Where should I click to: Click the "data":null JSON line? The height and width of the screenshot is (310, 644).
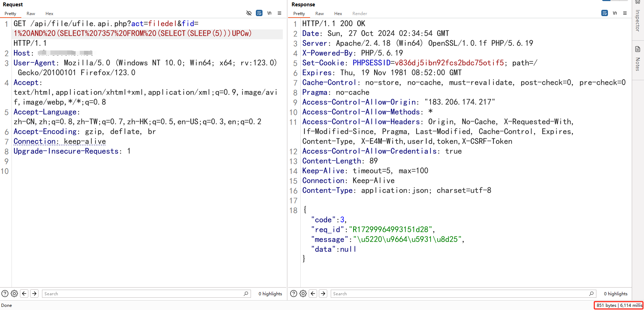point(334,249)
